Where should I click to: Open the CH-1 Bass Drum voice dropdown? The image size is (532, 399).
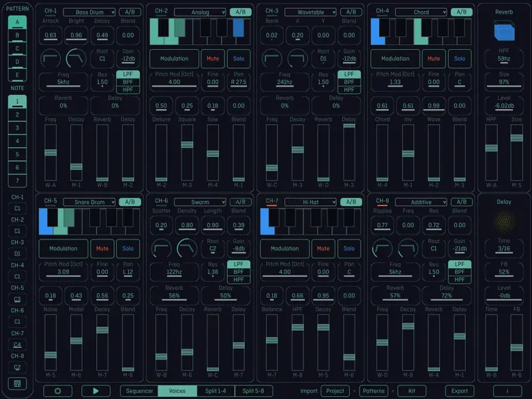pyautogui.click(x=89, y=12)
